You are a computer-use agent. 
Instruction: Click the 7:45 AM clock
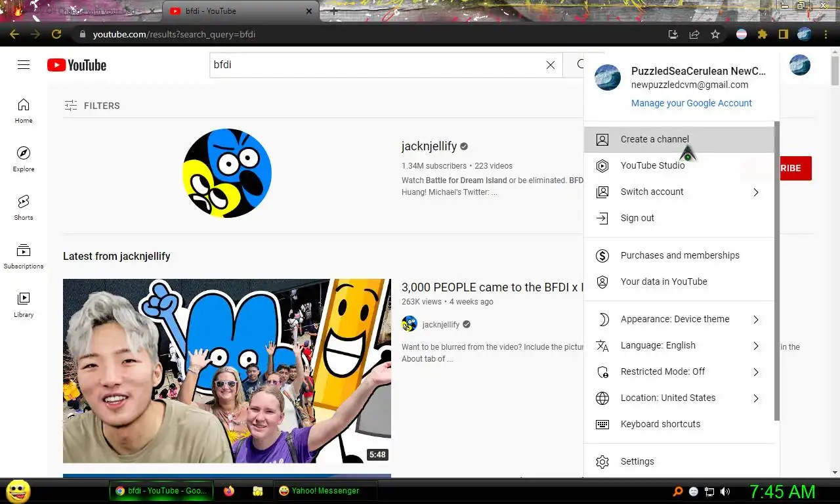pyautogui.click(x=782, y=492)
